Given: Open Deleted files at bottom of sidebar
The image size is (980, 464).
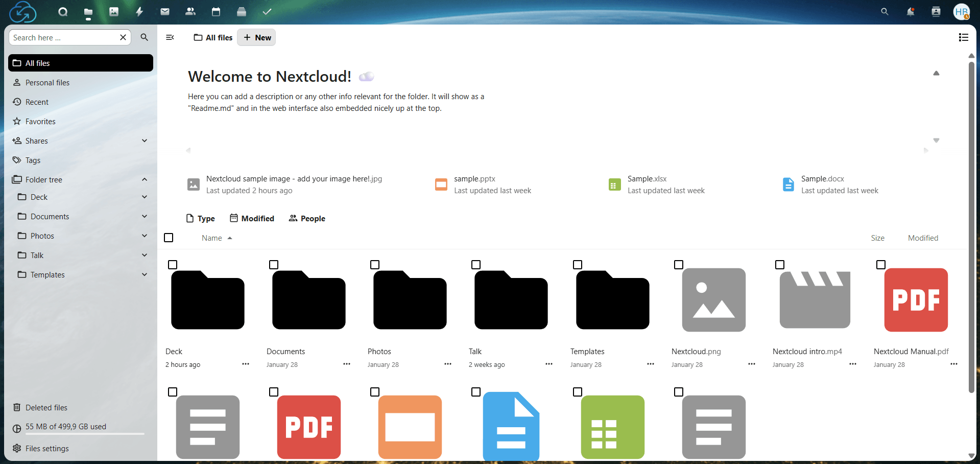Looking at the screenshot, I should pyautogui.click(x=46, y=407).
